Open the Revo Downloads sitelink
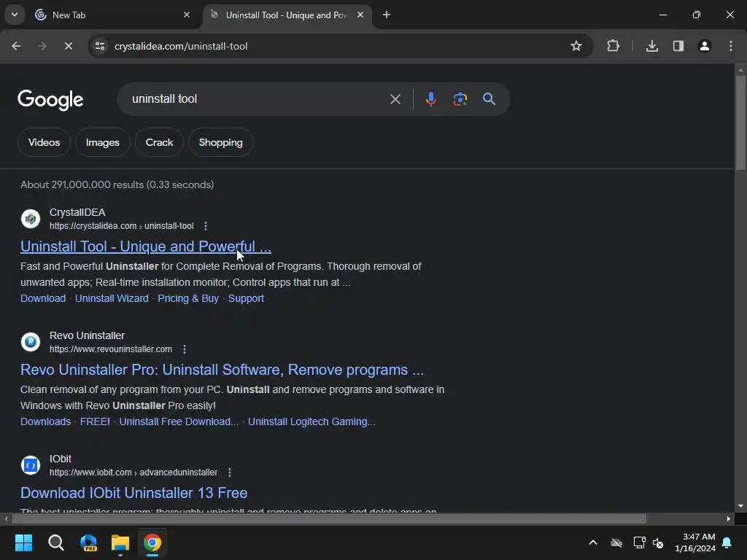 (x=45, y=422)
